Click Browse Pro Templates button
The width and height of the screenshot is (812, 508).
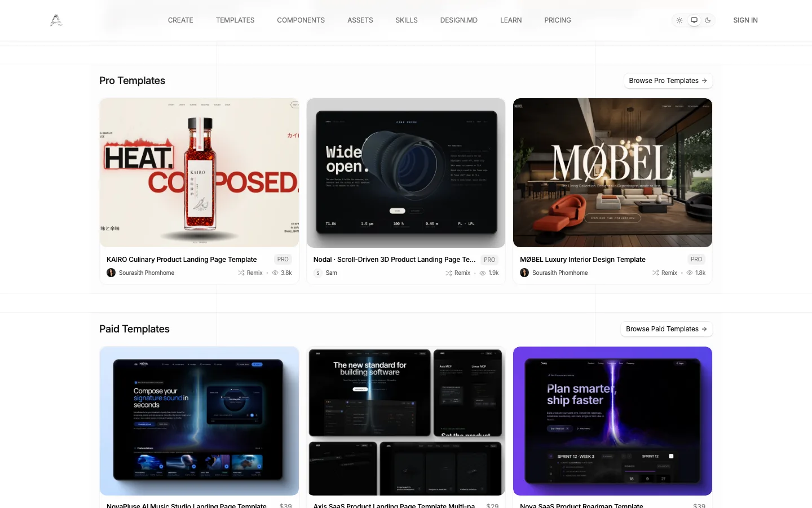[668, 81]
